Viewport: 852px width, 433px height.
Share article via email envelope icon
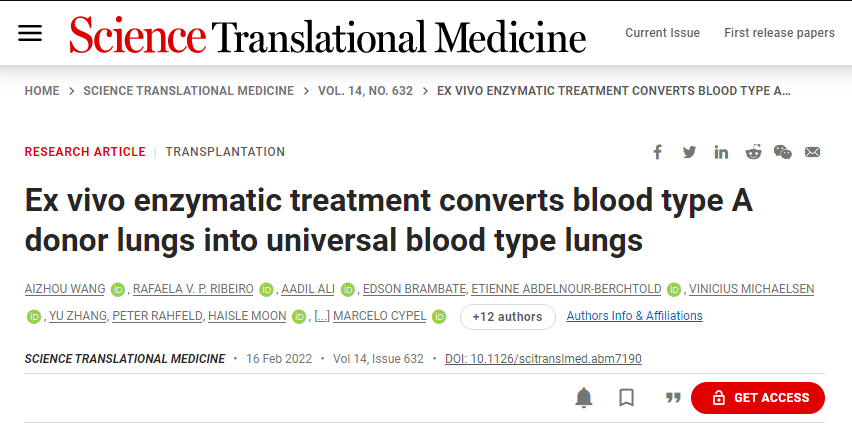(812, 152)
